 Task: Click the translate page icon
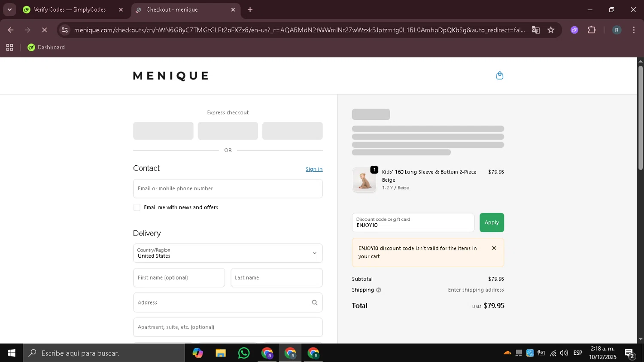point(535,30)
